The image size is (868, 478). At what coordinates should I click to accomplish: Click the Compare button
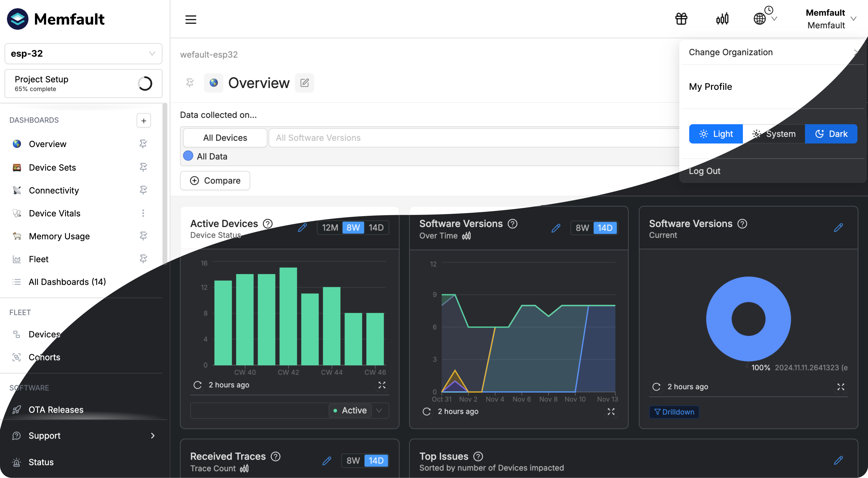215,181
